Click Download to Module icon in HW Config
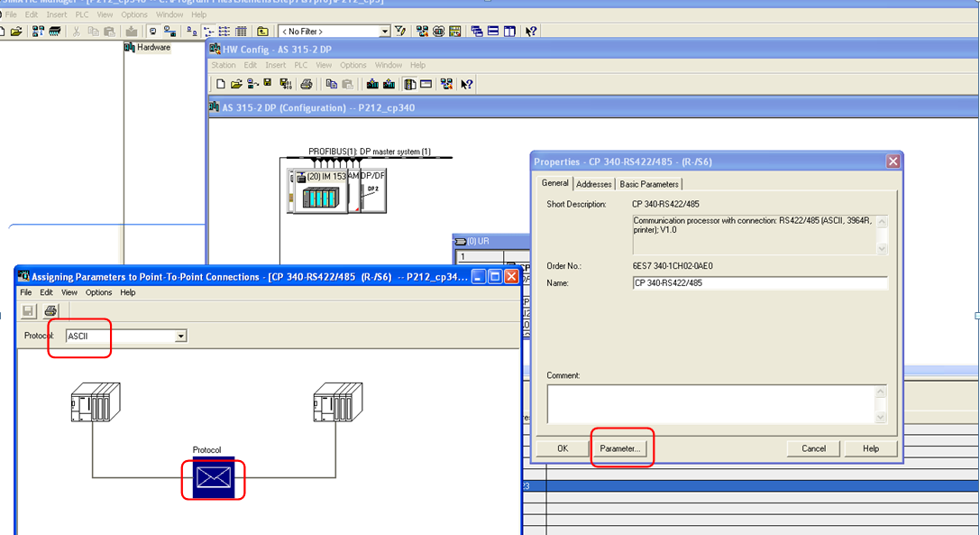980x535 pixels. [x=372, y=84]
